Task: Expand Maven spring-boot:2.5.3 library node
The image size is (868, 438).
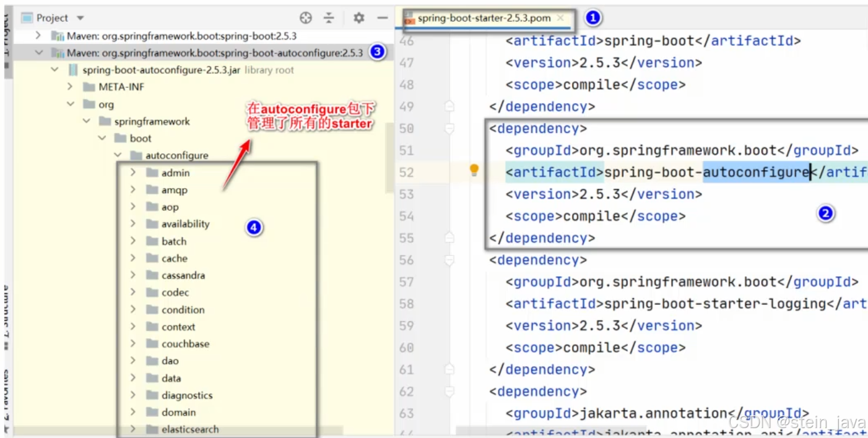Action: (38, 36)
